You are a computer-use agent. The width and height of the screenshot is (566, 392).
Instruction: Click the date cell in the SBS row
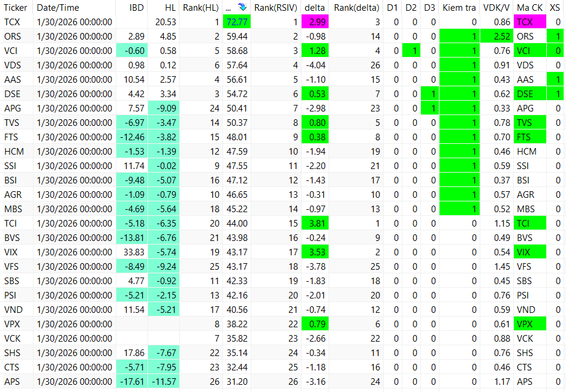[74, 281]
